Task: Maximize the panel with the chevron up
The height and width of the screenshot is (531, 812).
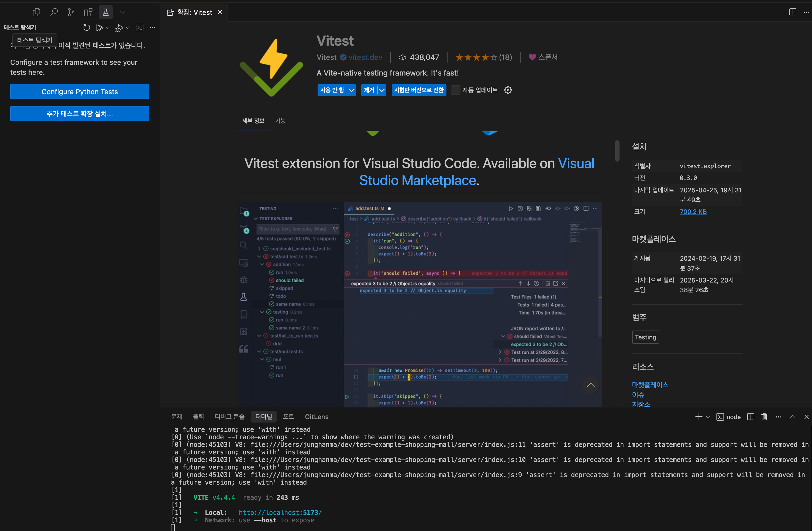Action: (793, 417)
